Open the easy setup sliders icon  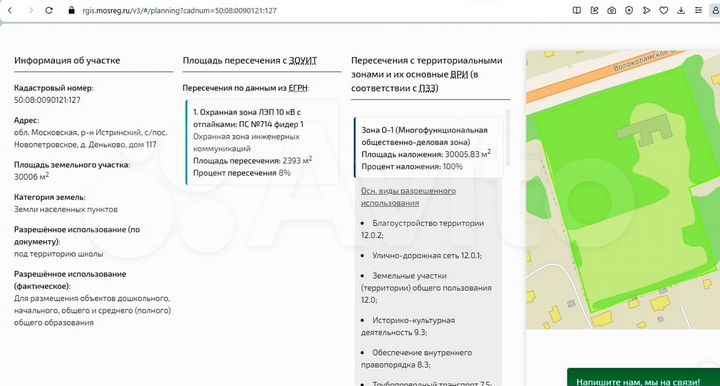[x=698, y=10]
